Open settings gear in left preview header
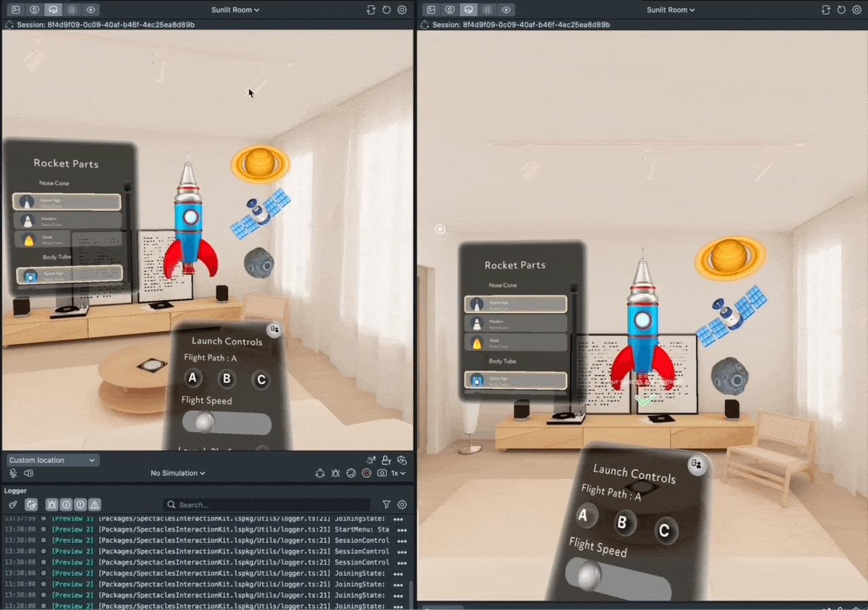Screen dimensions: 868x610 (402, 10)
